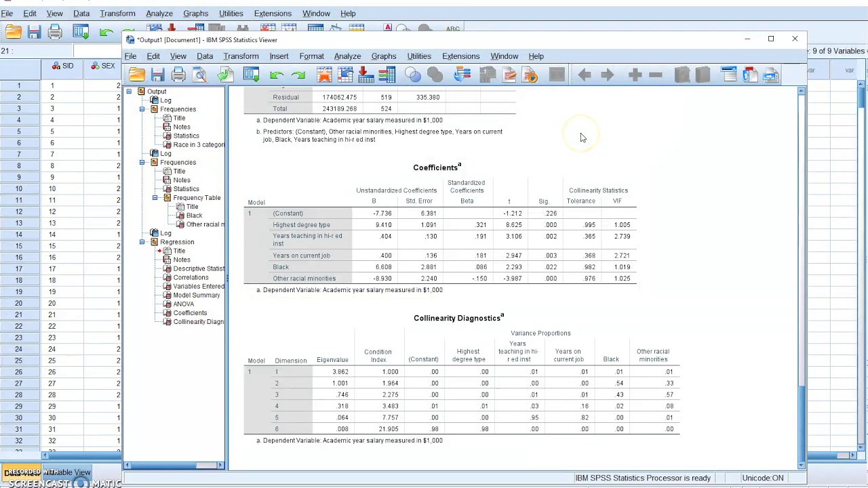Click the Go to Data icon
Viewport: 868px width, 488px height.
[324, 75]
